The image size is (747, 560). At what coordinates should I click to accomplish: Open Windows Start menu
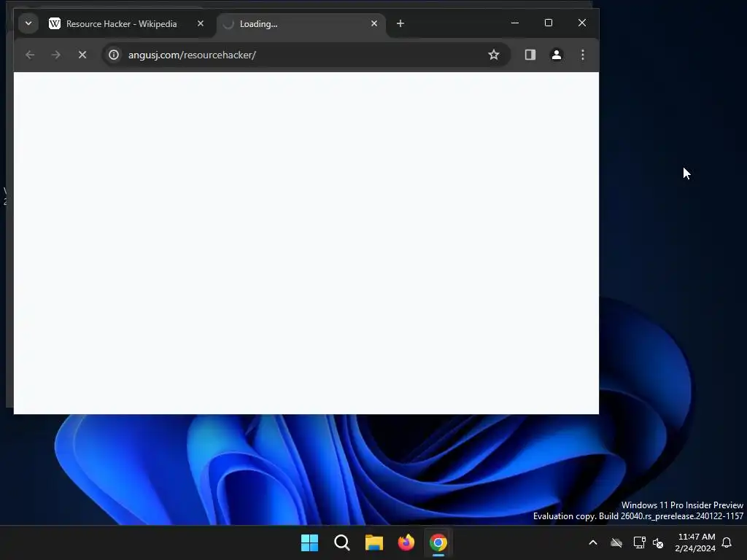tap(309, 542)
